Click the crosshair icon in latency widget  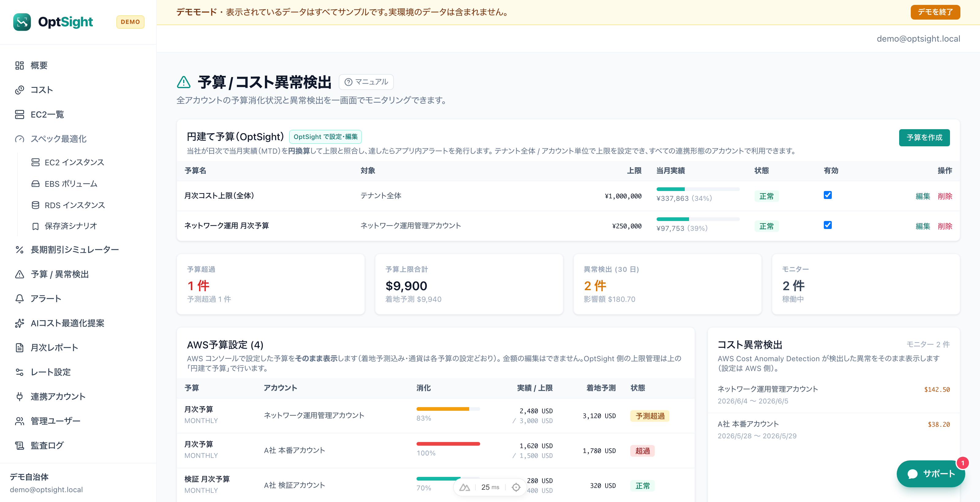click(x=516, y=487)
